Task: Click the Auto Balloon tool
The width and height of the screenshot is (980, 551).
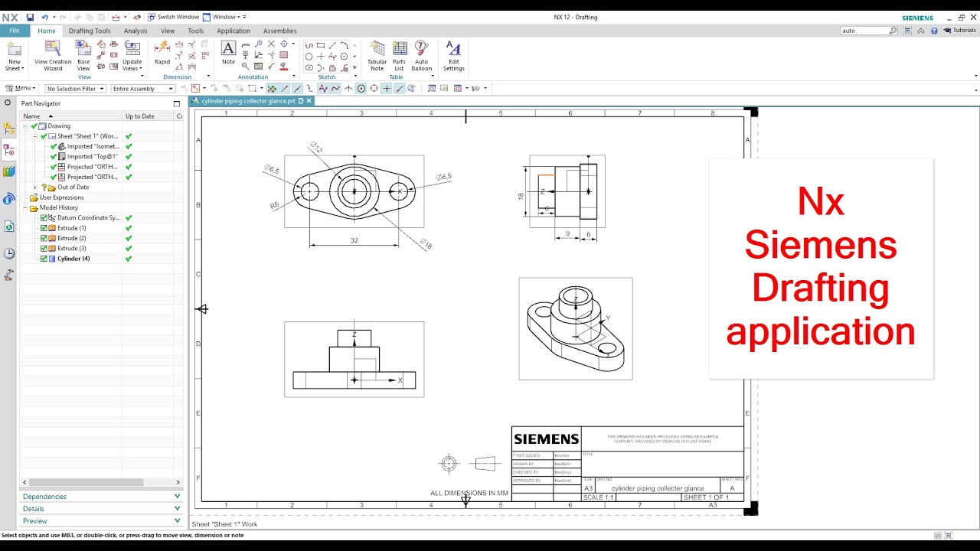Action: coord(422,57)
